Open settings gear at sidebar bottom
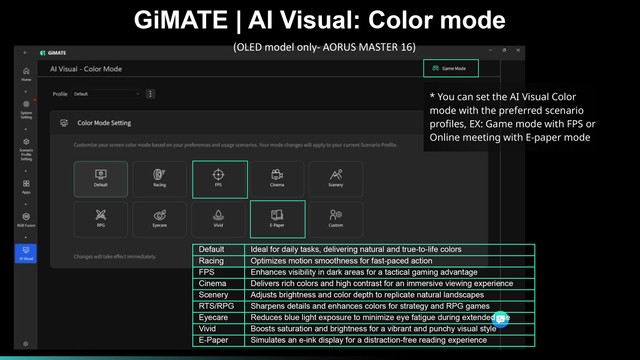 26,344
